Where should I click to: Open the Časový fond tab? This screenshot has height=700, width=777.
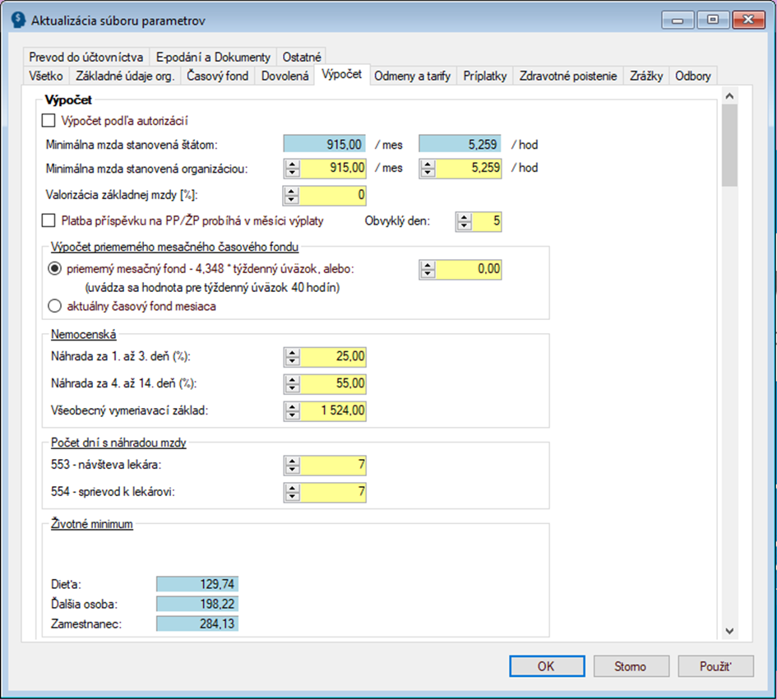[x=218, y=76]
